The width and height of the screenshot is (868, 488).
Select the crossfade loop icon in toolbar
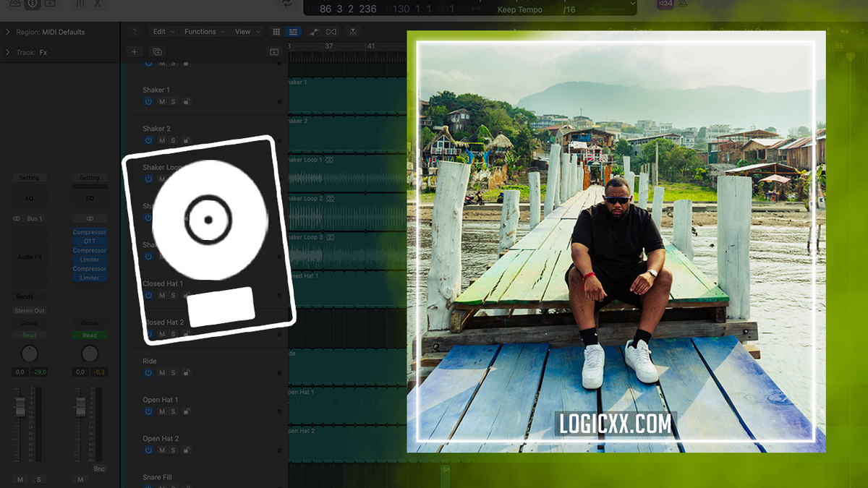(x=331, y=31)
